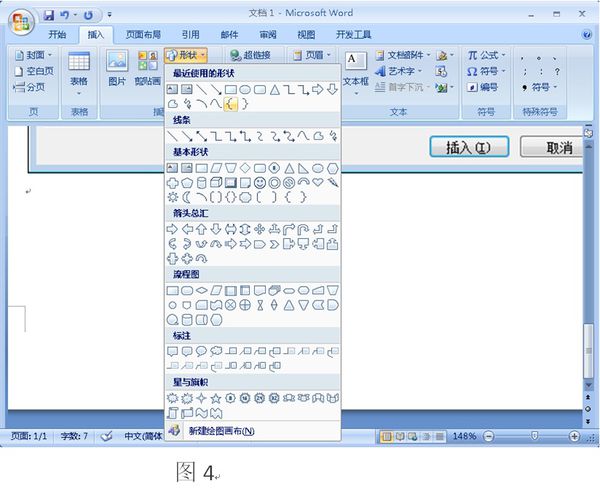The width and height of the screenshot is (600, 492).
Task: Choose quad arrow in 箭头总汇
Action: [x=259, y=229]
